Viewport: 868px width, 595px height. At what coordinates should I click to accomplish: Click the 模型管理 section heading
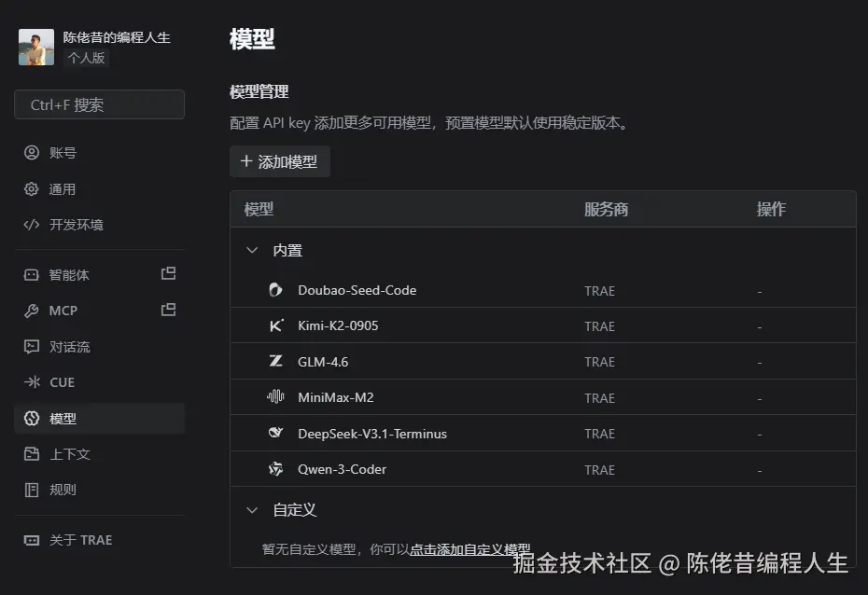pyautogui.click(x=259, y=91)
